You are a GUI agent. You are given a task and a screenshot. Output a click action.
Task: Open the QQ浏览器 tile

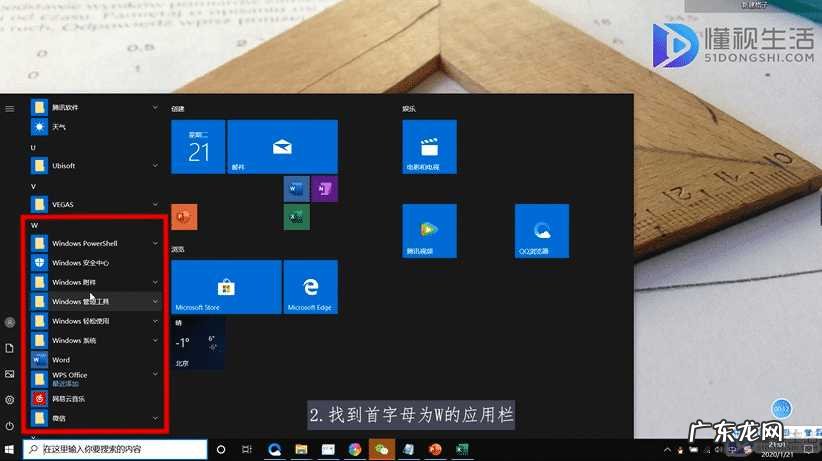(x=541, y=231)
